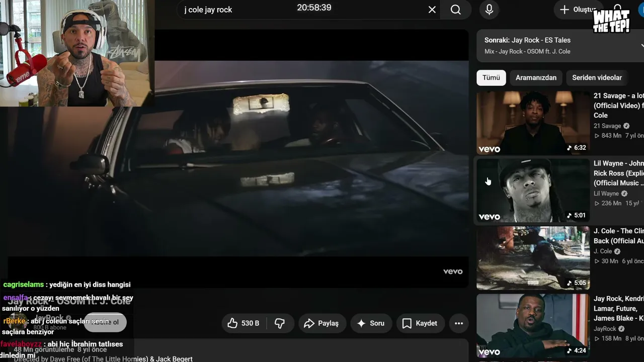Run the search with the magnifier icon
This screenshot has width=644, height=362.
[x=456, y=10]
